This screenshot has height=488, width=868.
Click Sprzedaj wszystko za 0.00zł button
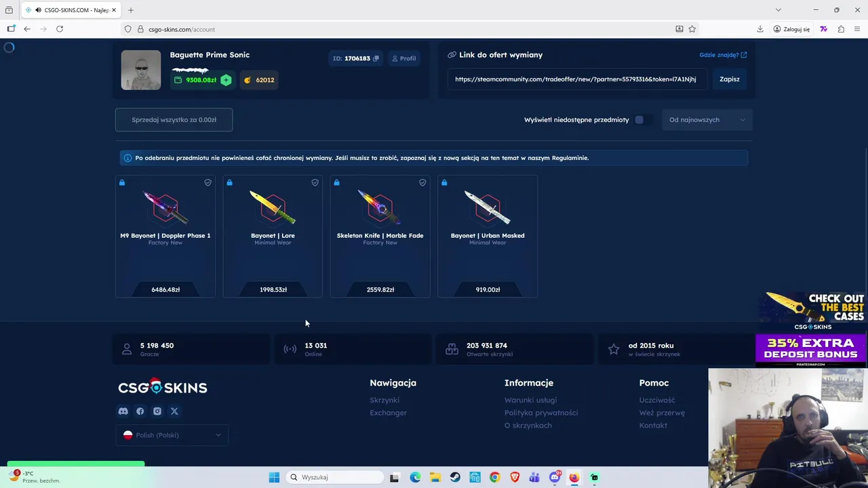[x=174, y=120]
